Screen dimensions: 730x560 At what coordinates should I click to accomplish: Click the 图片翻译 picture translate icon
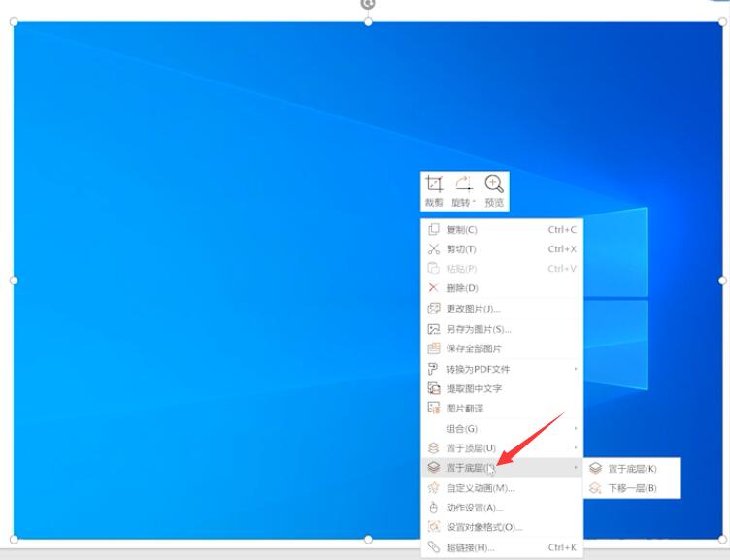click(433, 409)
